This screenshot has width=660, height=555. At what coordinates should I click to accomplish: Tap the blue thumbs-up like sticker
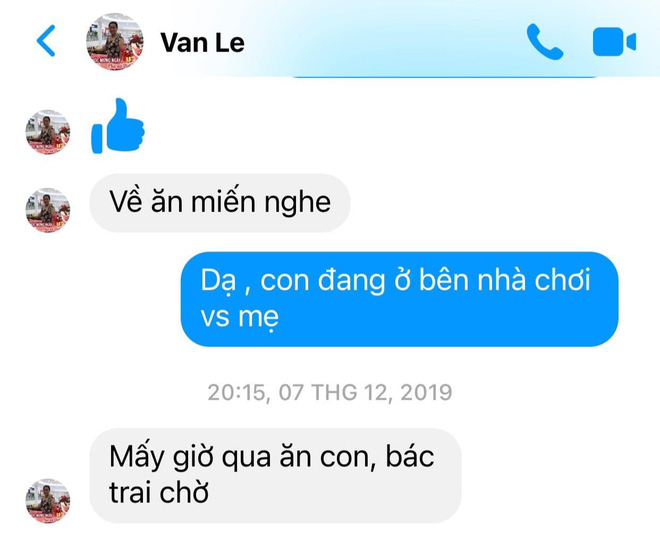(118, 126)
